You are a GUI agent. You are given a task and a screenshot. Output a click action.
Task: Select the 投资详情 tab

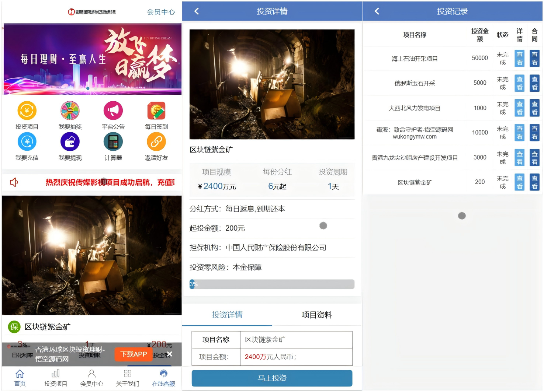[227, 315]
